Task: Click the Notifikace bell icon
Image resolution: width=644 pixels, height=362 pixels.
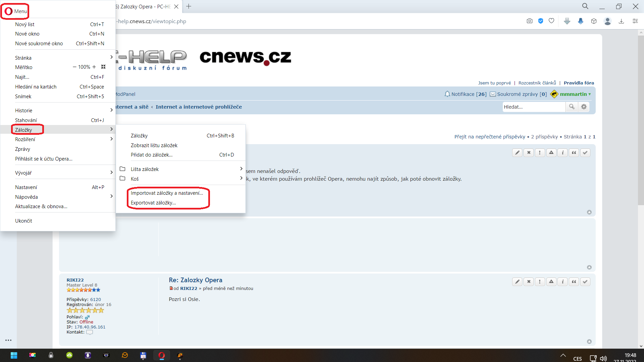Action: 447,94
